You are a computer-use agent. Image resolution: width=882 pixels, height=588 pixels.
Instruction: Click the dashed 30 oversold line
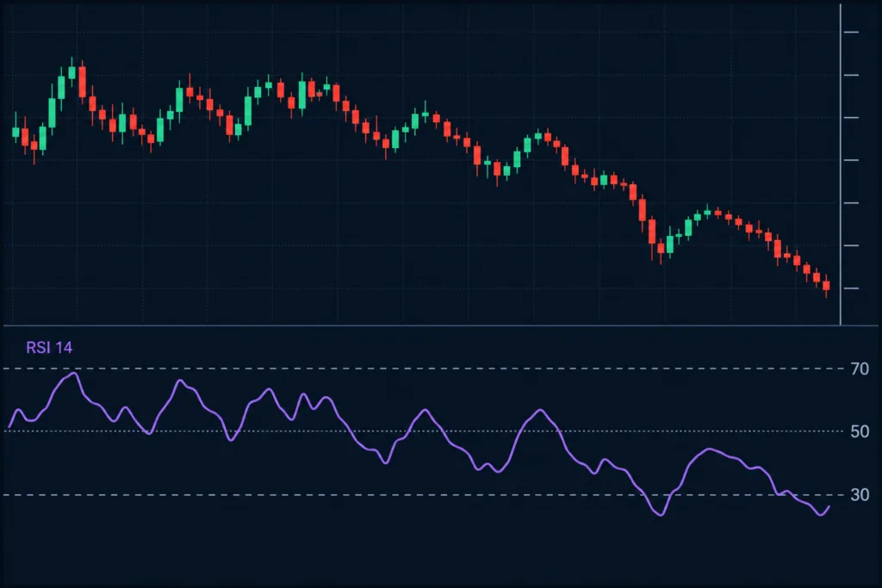click(423, 495)
